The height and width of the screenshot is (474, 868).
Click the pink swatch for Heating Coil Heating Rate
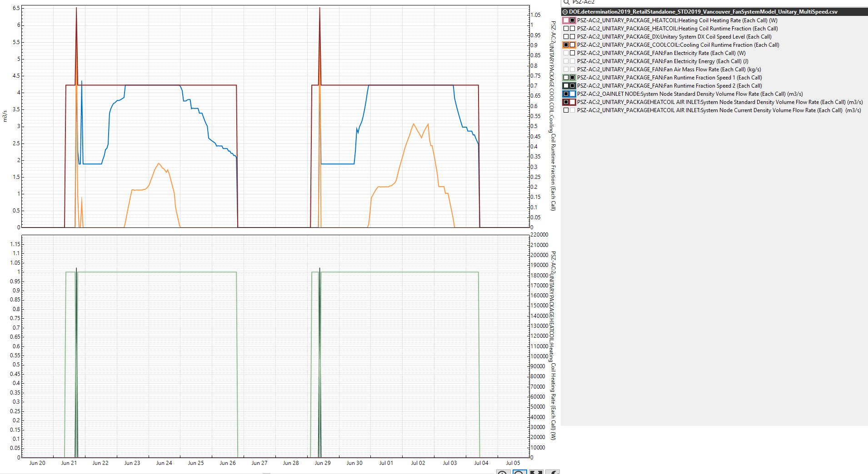pos(569,20)
